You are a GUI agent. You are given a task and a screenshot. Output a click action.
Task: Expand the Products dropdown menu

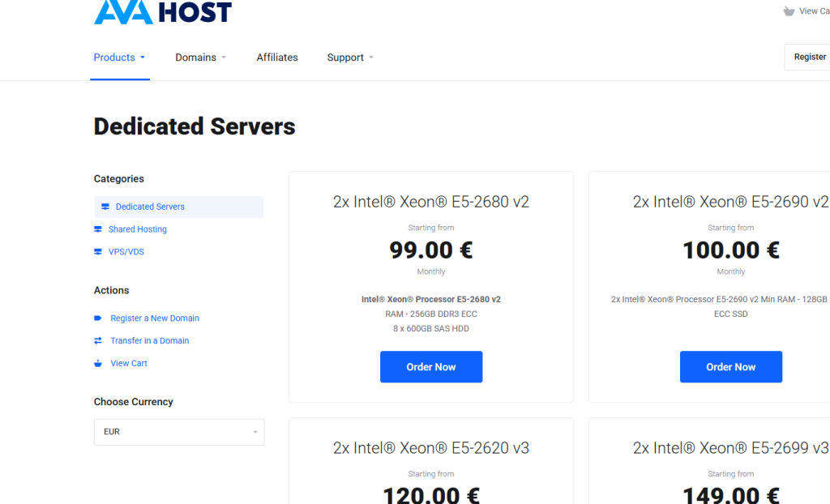point(120,58)
